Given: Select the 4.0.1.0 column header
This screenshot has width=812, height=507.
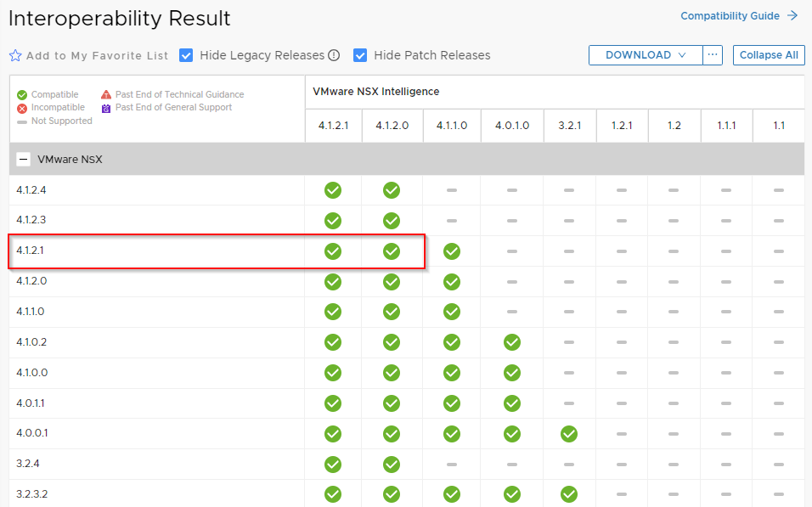Looking at the screenshot, I should coord(512,126).
